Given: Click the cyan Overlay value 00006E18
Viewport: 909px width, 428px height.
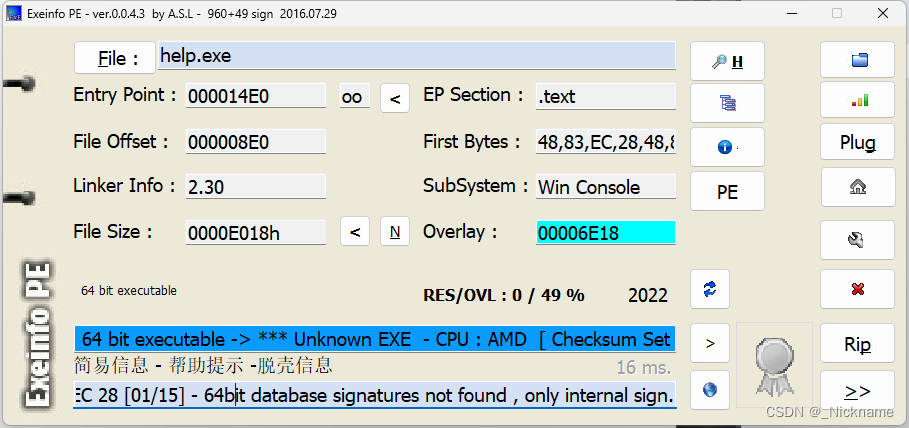Looking at the screenshot, I should click(x=606, y=233).
